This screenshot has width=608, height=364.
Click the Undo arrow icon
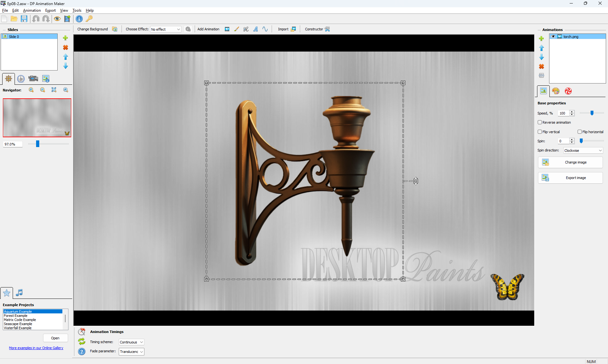pyautogui.click(x=36, y=19)
